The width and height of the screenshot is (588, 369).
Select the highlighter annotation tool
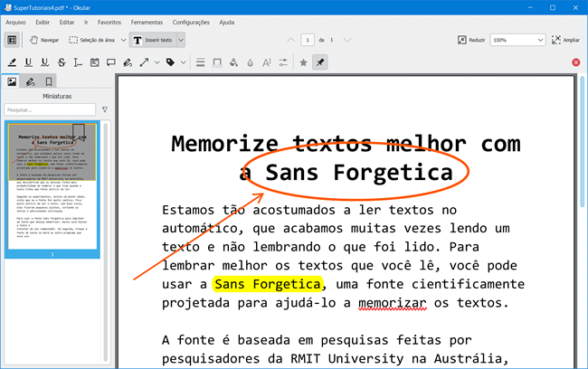tap(12, 62)
